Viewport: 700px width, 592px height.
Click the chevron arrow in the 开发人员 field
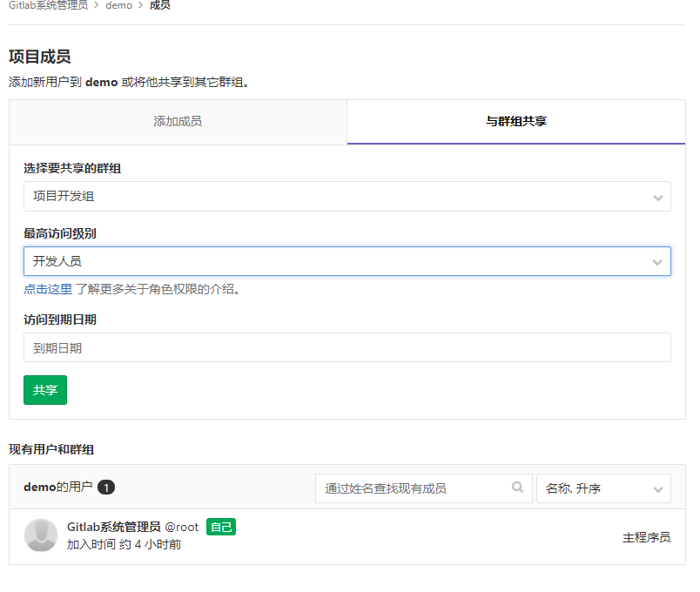pyautogui.click(x=657, y=262)
